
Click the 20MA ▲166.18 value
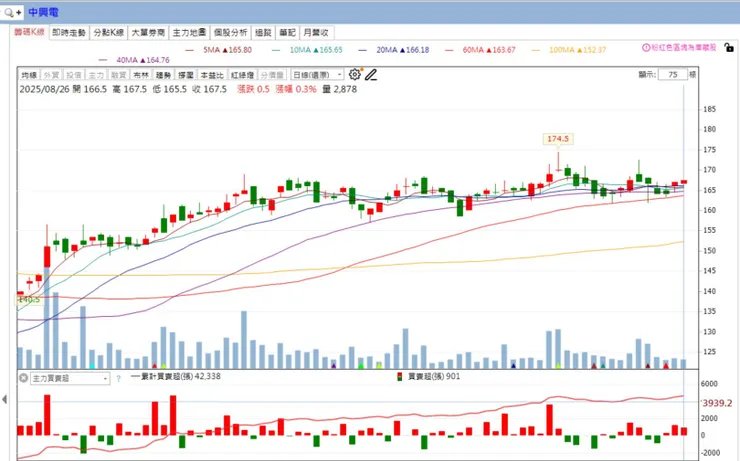point(403,50)
